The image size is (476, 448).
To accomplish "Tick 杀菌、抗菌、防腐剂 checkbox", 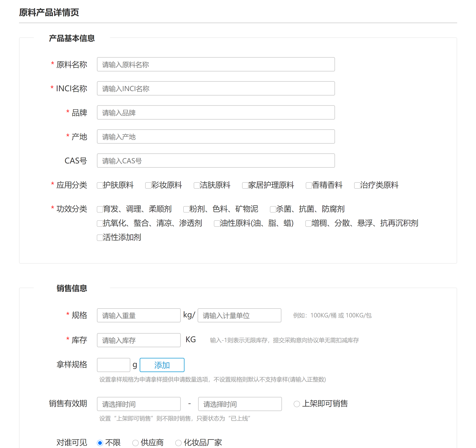I will tap(273, 209).
